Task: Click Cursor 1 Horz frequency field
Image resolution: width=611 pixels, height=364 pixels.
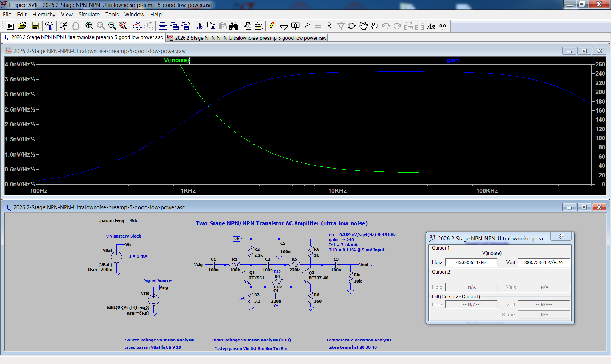Action: pyautogui.click(x=471, y=262)
